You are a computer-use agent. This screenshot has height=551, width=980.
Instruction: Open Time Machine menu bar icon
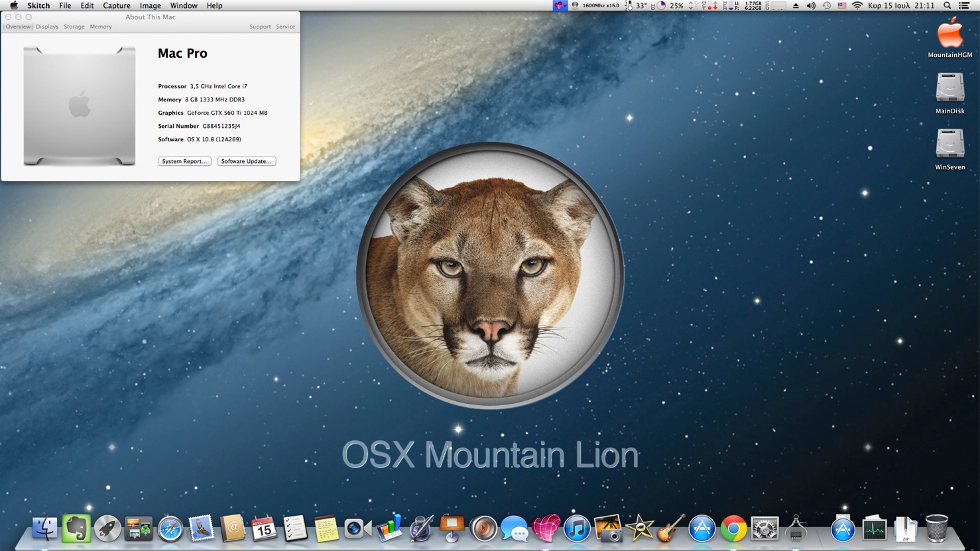pos(827,5)
